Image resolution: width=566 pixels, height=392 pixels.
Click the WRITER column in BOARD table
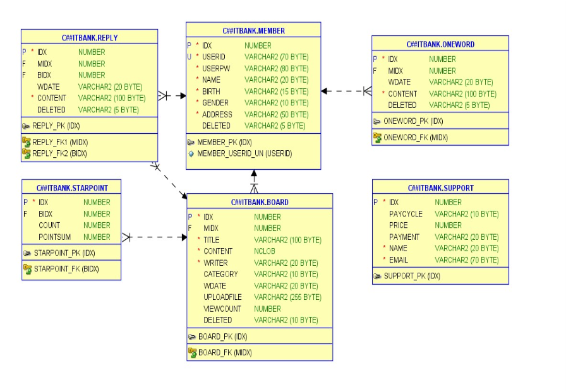pyautogui.click(x=215, y=263)
